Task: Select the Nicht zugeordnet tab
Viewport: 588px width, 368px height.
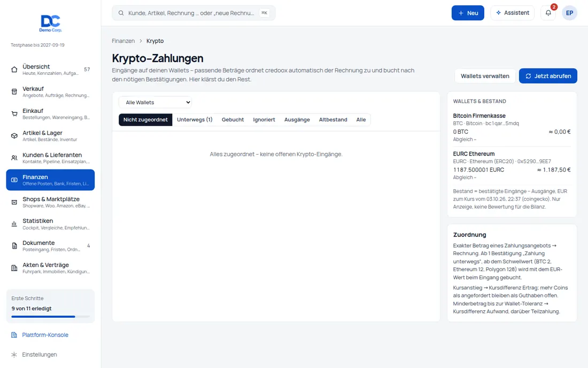Action: 145,120
